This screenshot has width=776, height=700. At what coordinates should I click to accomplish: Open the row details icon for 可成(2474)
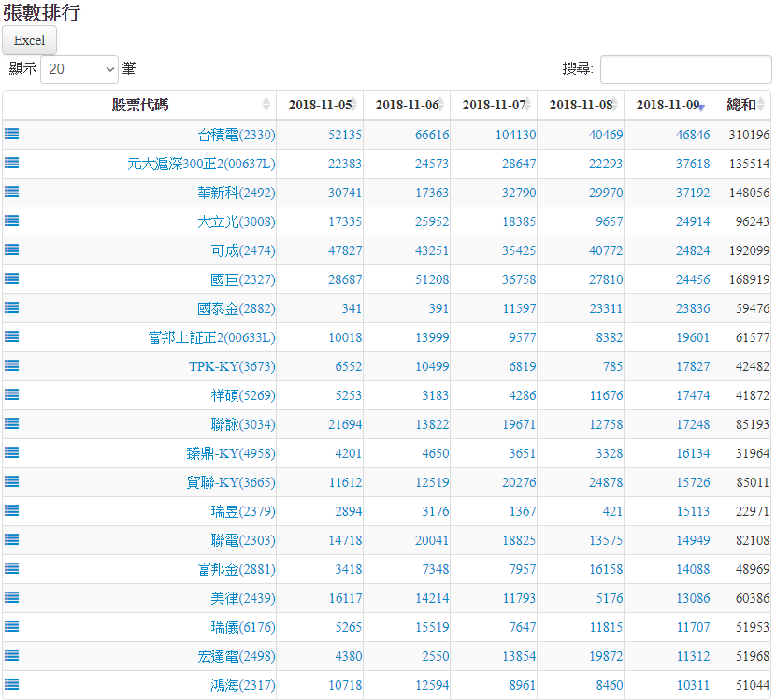[x=11, y=250]
